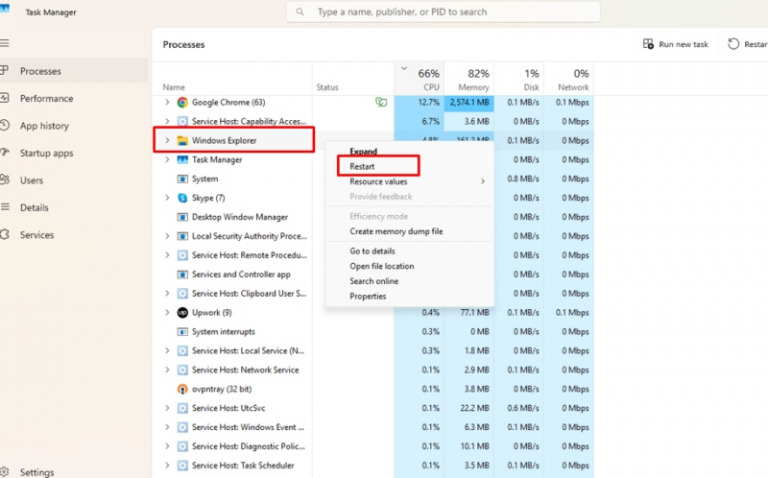Switch to the Performance tab
768x478 pixels.
tap(46, 99)
